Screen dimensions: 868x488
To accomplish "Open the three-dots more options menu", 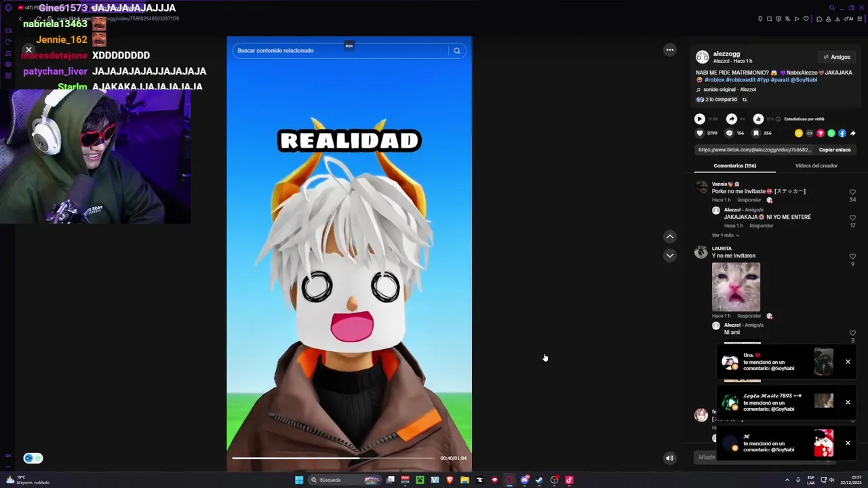I will (x=670, y=49).
